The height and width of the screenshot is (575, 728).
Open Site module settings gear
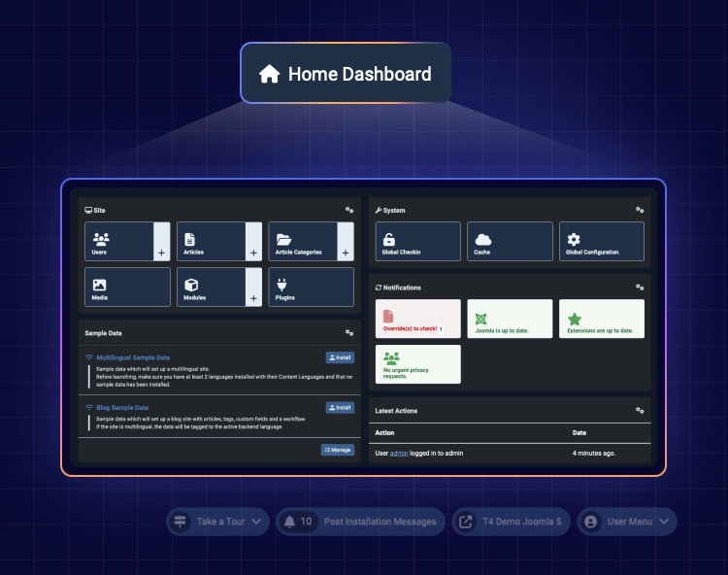point(349,210)
